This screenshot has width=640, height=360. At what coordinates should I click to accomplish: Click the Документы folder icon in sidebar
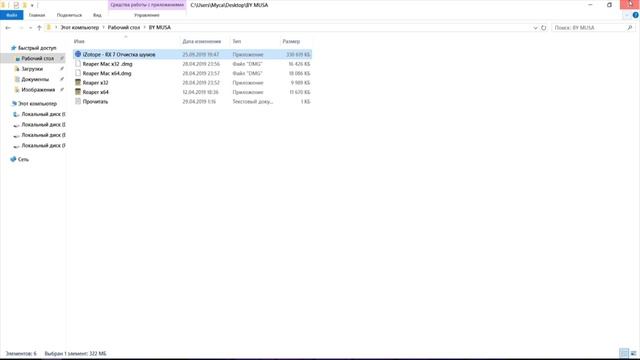(x=17, y=79)
